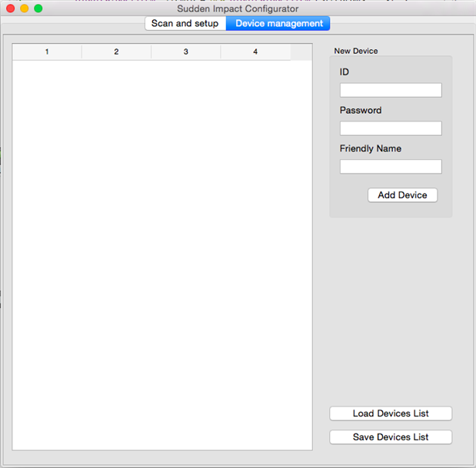
Task: Select the Device management tab
Action: [278, 23]
